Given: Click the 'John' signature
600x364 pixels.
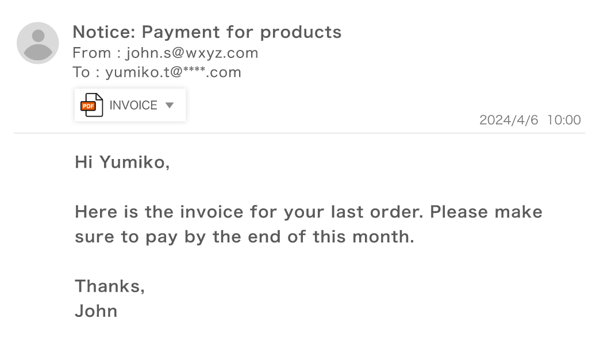Looking at the screenshot, I should coord(96,311).
